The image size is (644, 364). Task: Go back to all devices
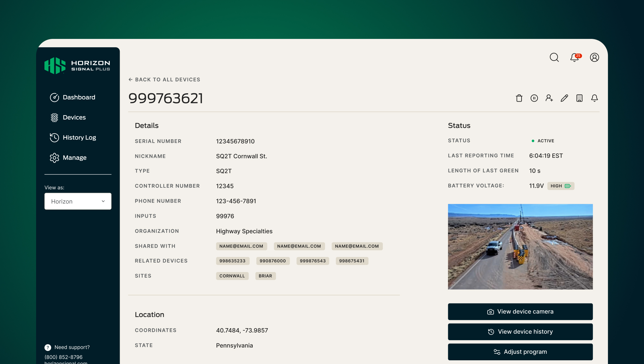point(164,79)
